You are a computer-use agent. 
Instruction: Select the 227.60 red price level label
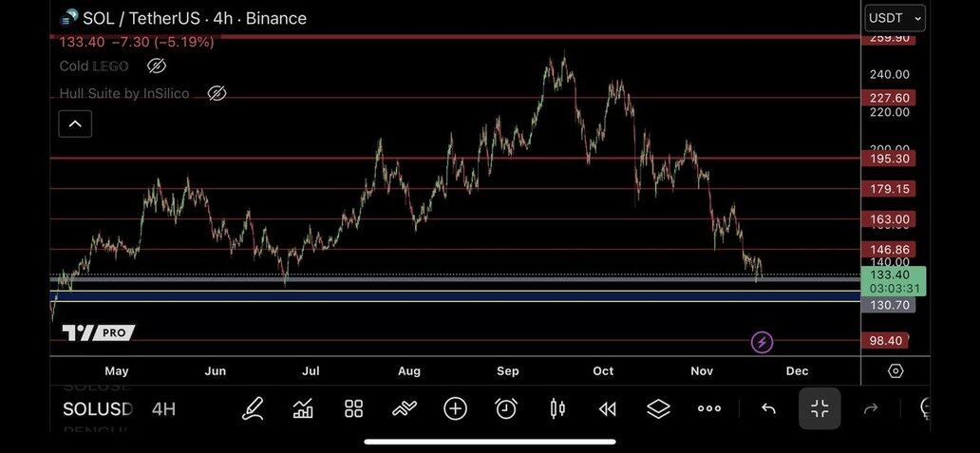pos(890,98)
